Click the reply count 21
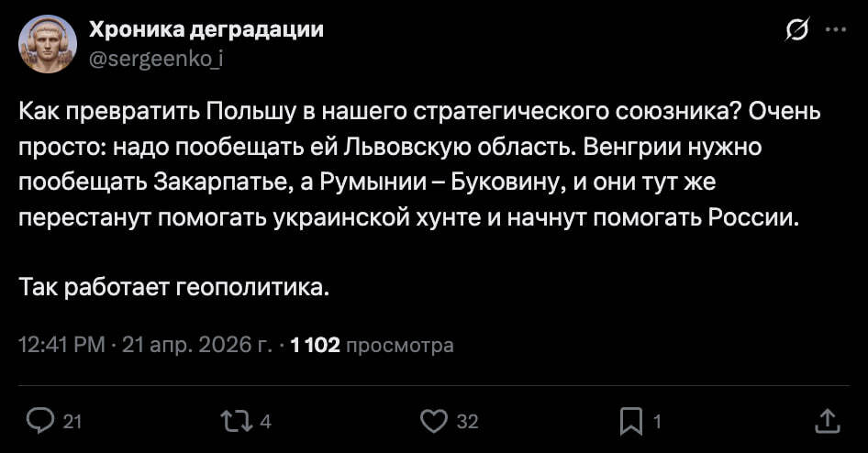Viewport: 868px width, 453px height. pos(72,422)
